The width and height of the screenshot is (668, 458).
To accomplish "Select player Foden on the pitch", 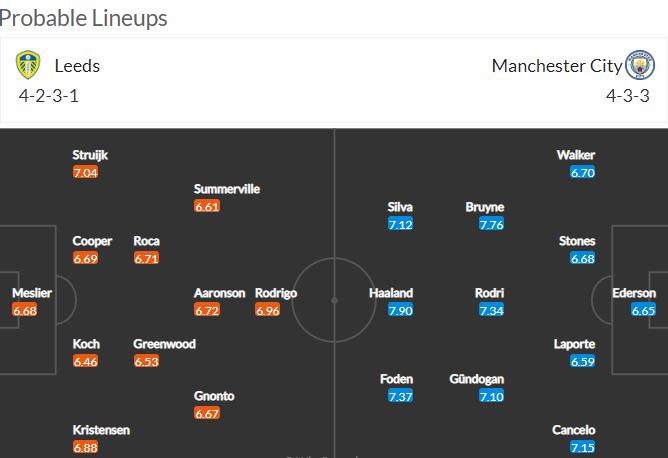I will tap(396, 379).
